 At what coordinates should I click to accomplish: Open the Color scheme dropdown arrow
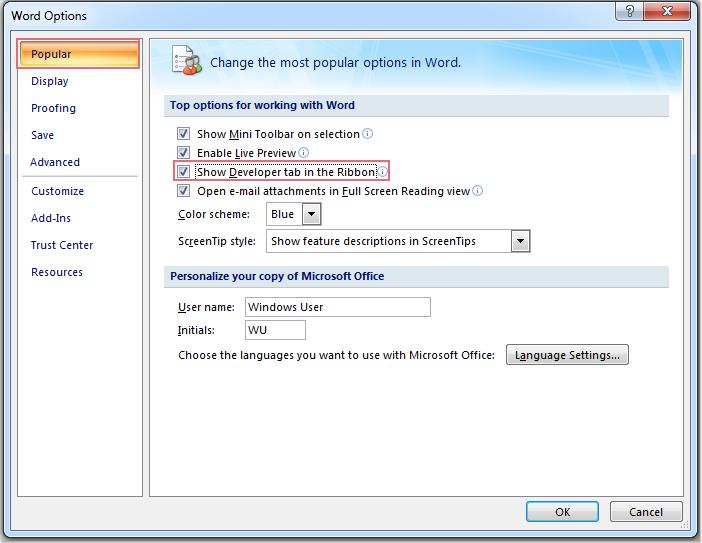click(312, 214)
